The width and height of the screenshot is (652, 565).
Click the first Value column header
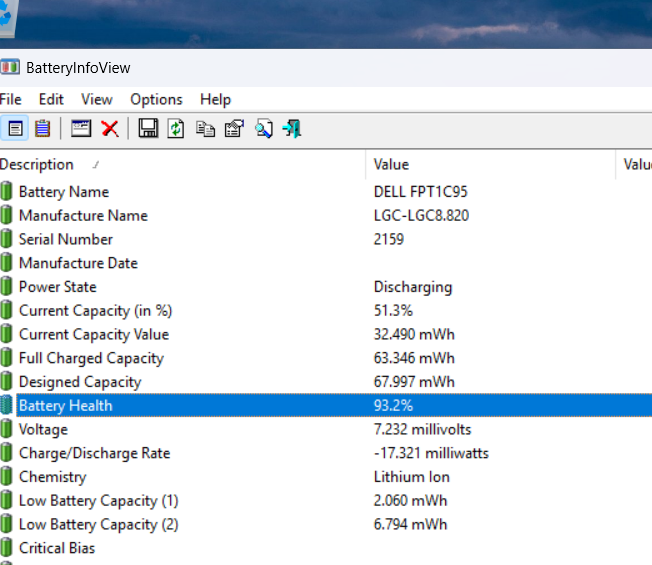click(x=491, y=165)
